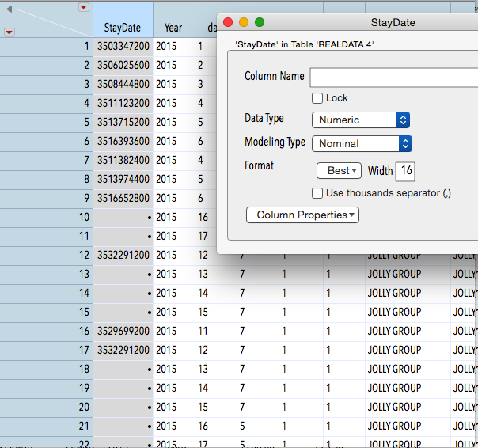This screenshot has width=478, height=448.
Task: Click the Width field showing 16
Action: point(405,172)
